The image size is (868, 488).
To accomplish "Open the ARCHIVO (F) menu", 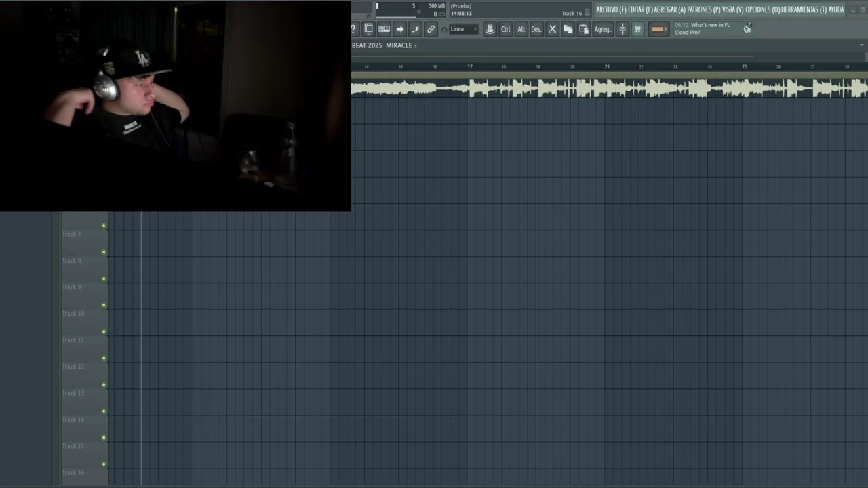I will pyautogui.click(x=611, y=9).
